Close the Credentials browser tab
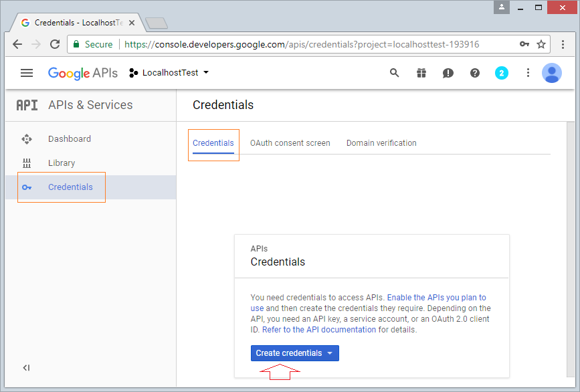The height and width of the screenshot is (392, 580). 132,23
